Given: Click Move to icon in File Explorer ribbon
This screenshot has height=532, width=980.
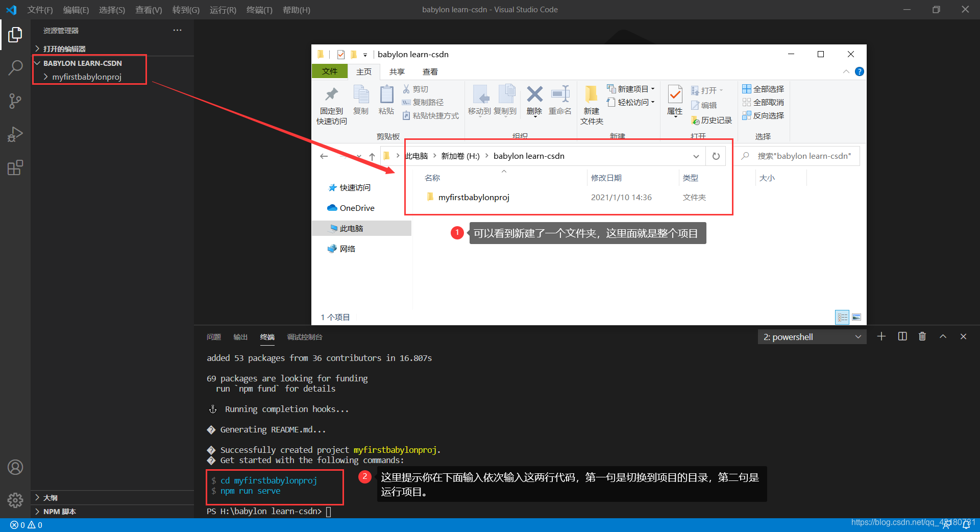Looking at the screenshot, I should tap(479, 101).
